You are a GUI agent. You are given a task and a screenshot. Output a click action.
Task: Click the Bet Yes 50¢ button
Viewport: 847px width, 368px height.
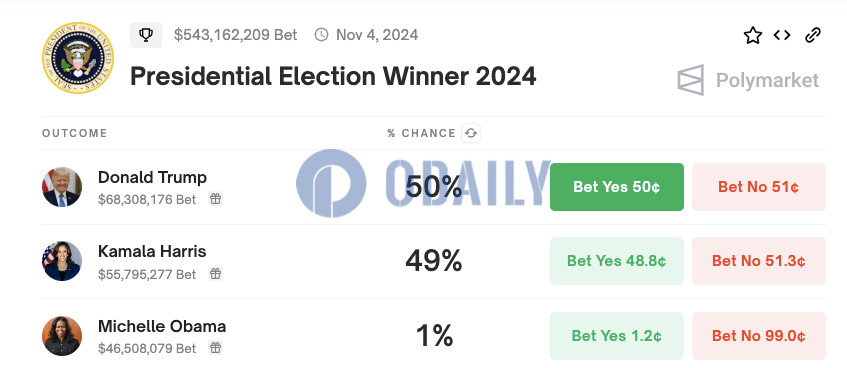point(617,187)
